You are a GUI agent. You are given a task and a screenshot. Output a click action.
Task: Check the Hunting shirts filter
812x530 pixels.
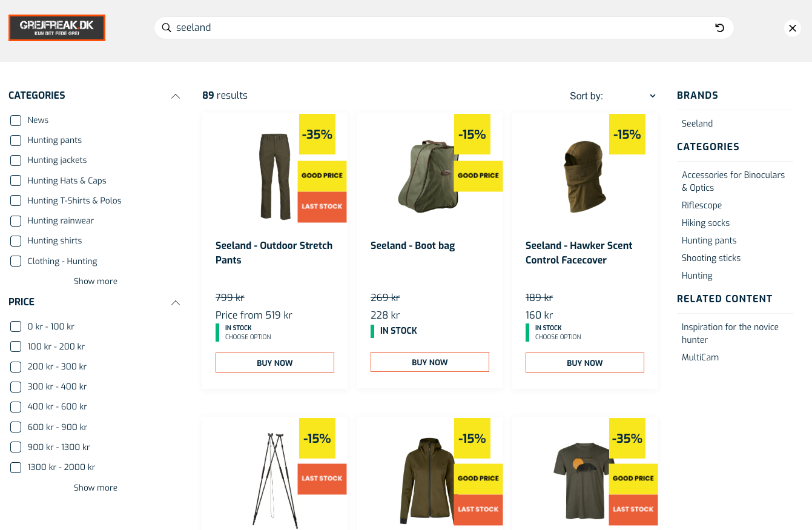point(16,240)
